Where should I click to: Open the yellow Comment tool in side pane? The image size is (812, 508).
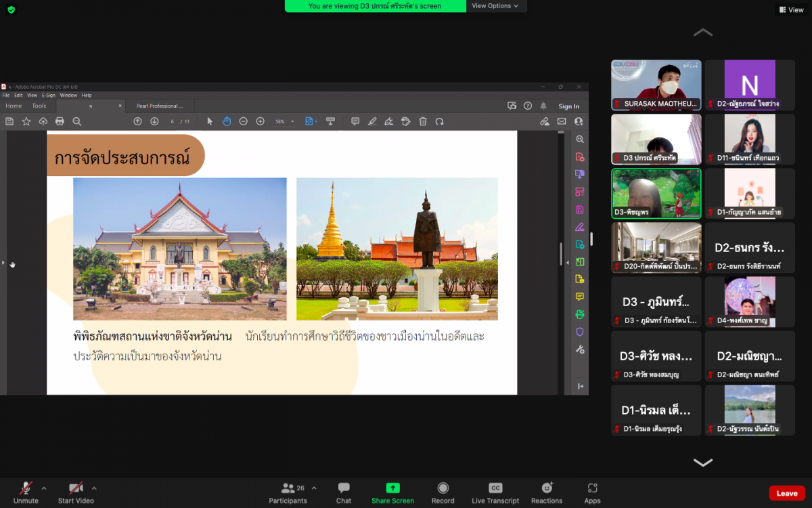point(580,297)
